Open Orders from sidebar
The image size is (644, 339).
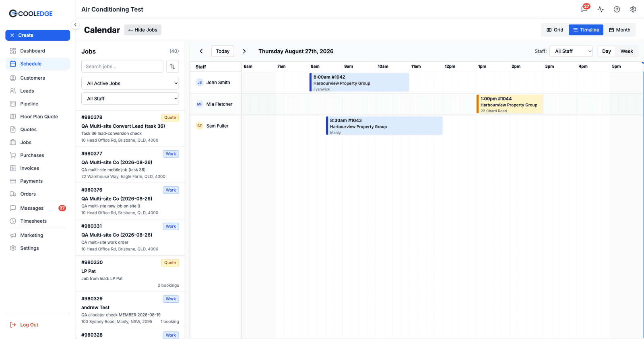click(38, 194)
